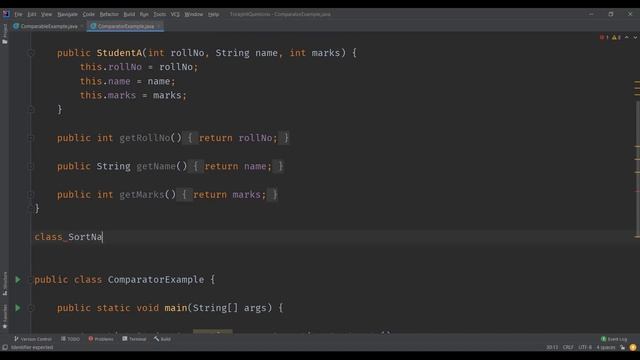Click the ComparatorExample class name in the code
640x360 pixels.
156,280
